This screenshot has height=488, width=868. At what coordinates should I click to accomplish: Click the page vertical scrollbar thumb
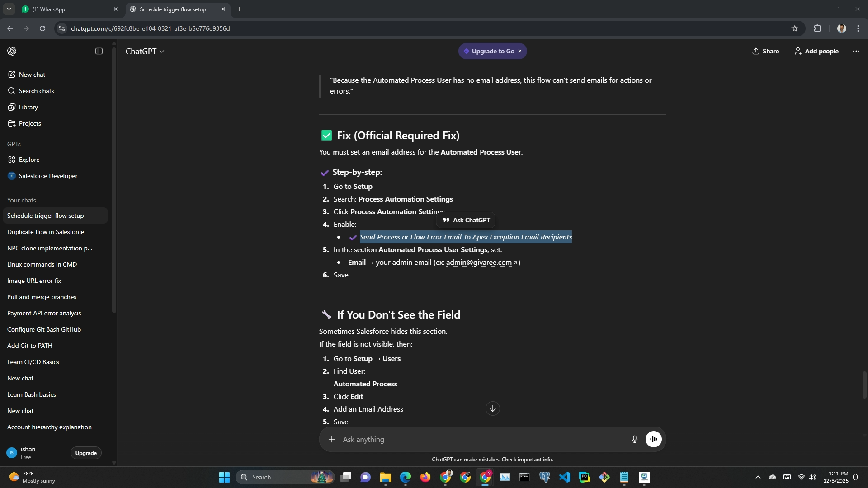[x=864, y=385]
